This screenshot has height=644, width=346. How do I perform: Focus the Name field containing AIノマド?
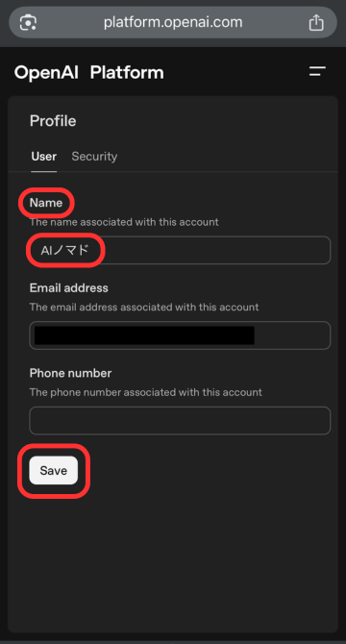tap(180, 250)
